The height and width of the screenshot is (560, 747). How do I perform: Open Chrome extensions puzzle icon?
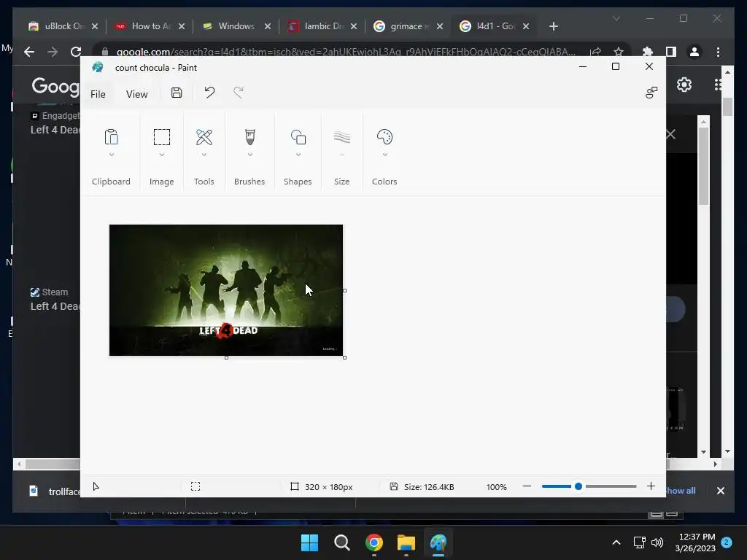(x=648, y=52)
